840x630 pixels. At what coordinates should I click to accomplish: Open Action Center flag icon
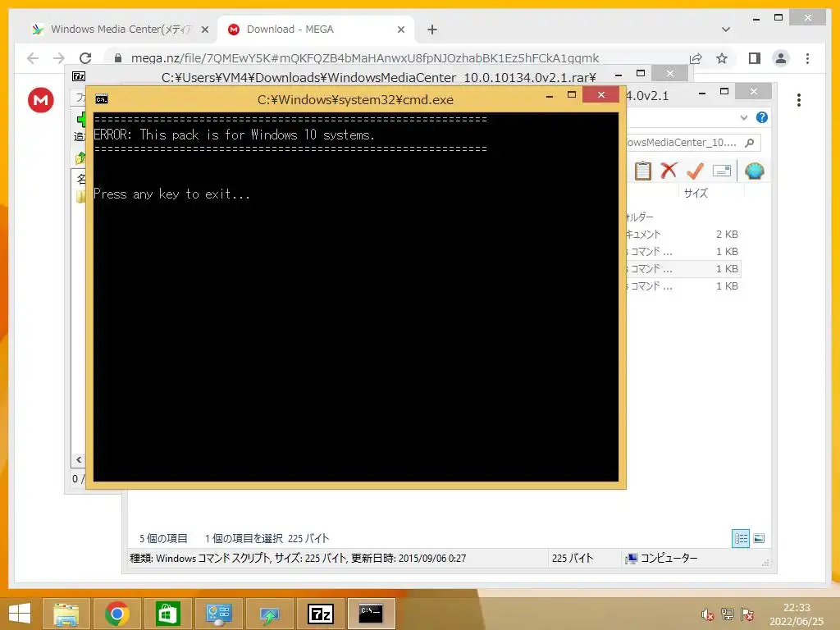pos(747,614)
